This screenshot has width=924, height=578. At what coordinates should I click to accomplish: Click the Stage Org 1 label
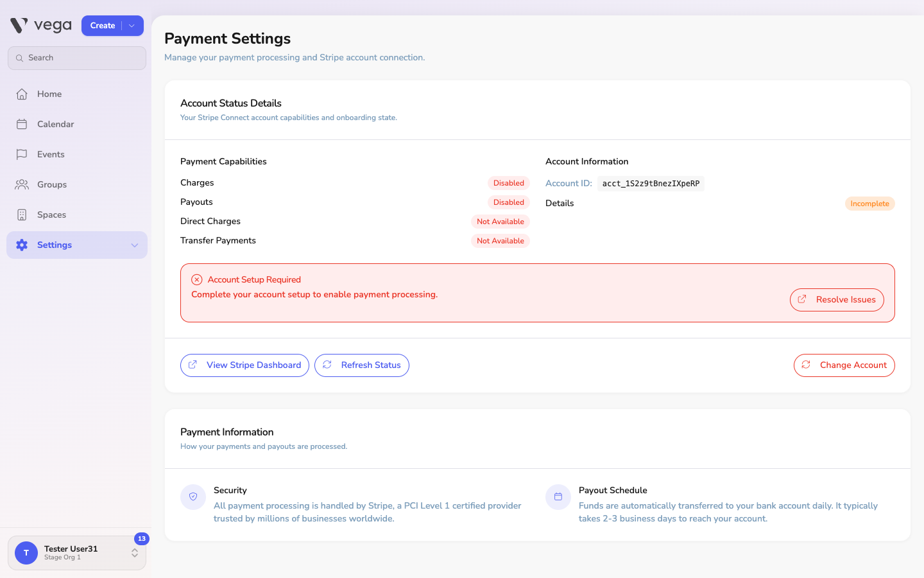(62, 557)
